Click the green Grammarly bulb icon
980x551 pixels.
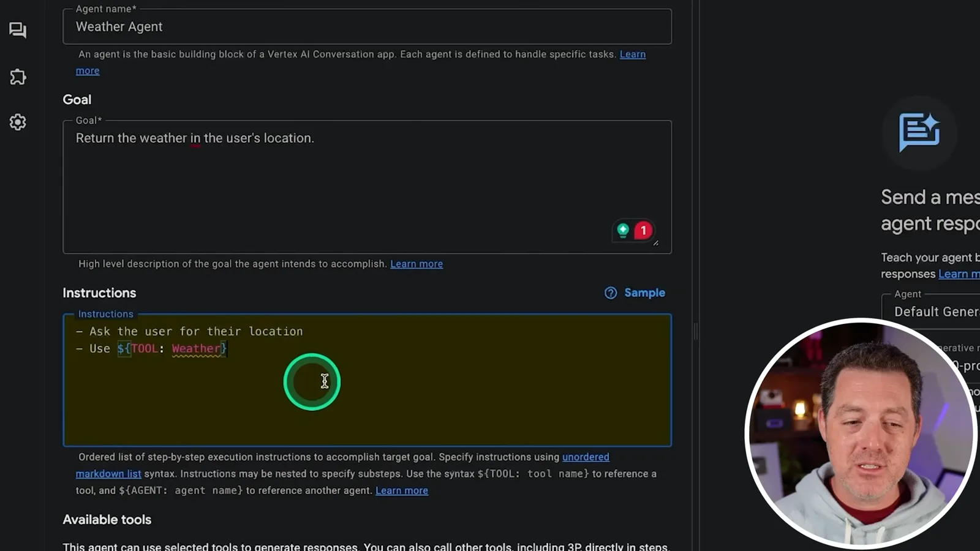tap(623, 230)
